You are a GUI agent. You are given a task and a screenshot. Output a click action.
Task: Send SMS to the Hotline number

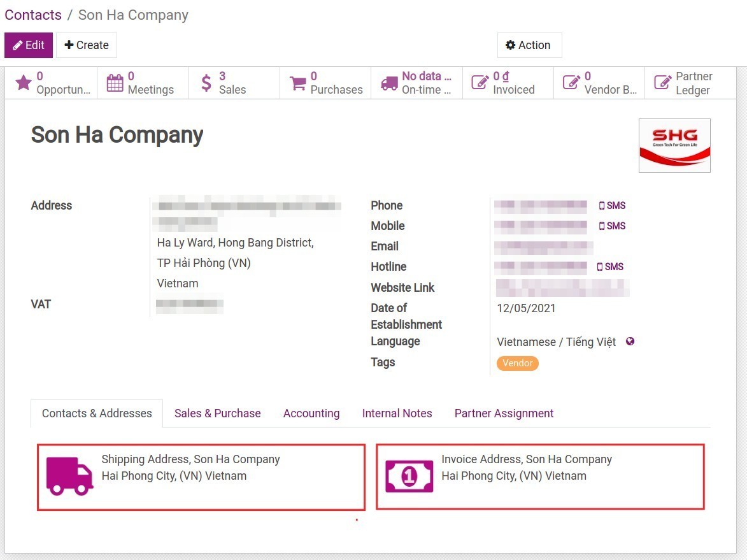(610, 266)
